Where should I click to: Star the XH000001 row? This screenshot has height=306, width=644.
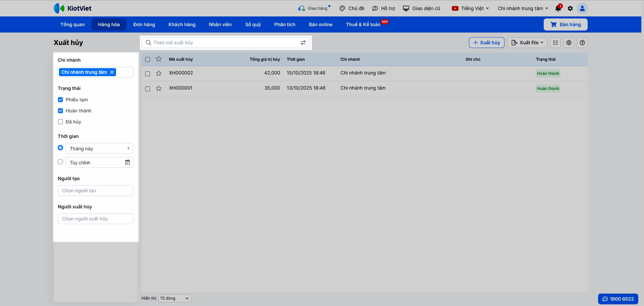[x=159, y=88]
